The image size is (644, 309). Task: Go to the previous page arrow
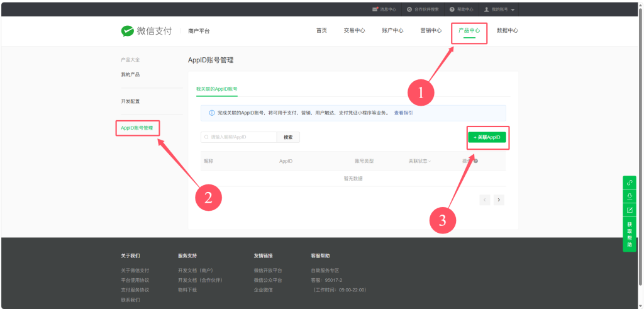[x=485, y=199]
